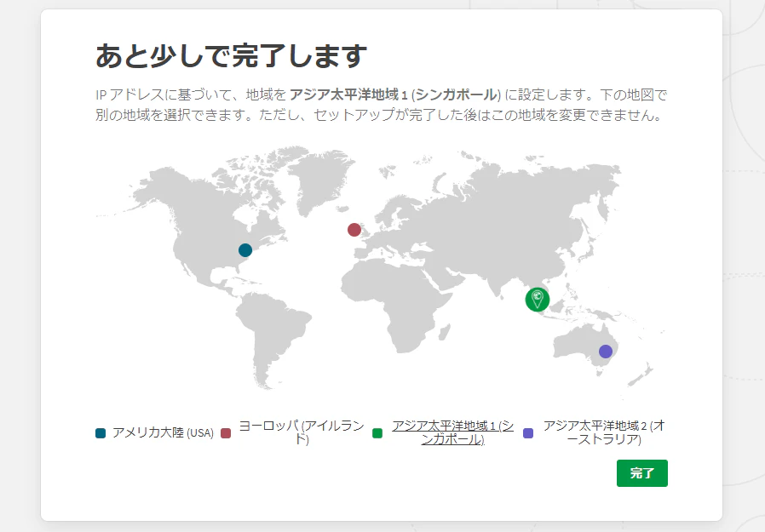Click the green Singapore location pin
The width and height of the screenshot is (765, 532).
point(538,300)
